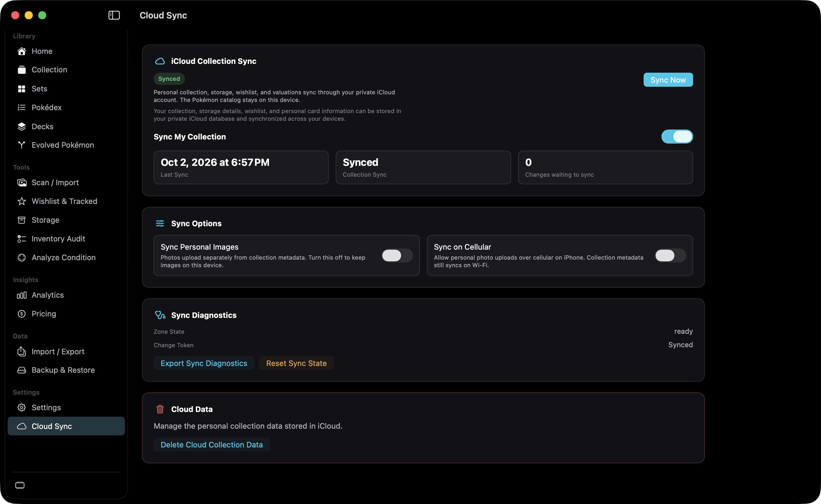Click the Pokédex list icon
The image size is (821, 504).
(x=22, y=107)
